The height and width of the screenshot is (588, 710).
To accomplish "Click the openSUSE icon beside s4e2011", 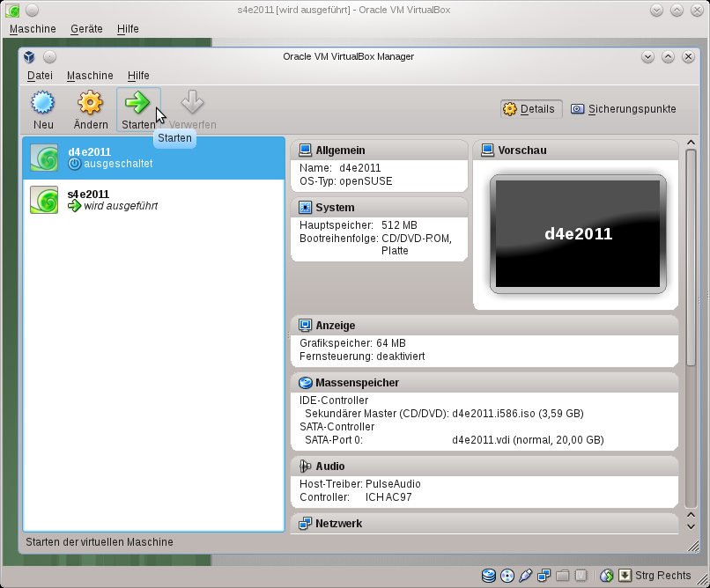I will 44,200.
